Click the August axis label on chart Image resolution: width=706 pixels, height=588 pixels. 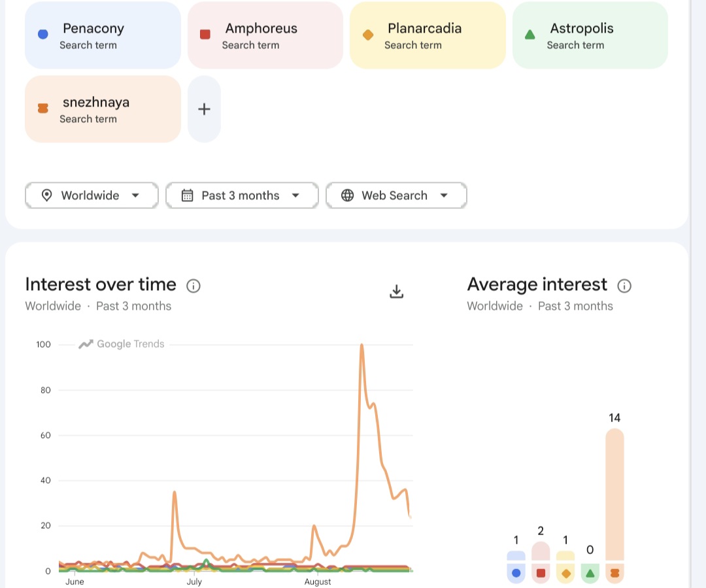point(318,581)
